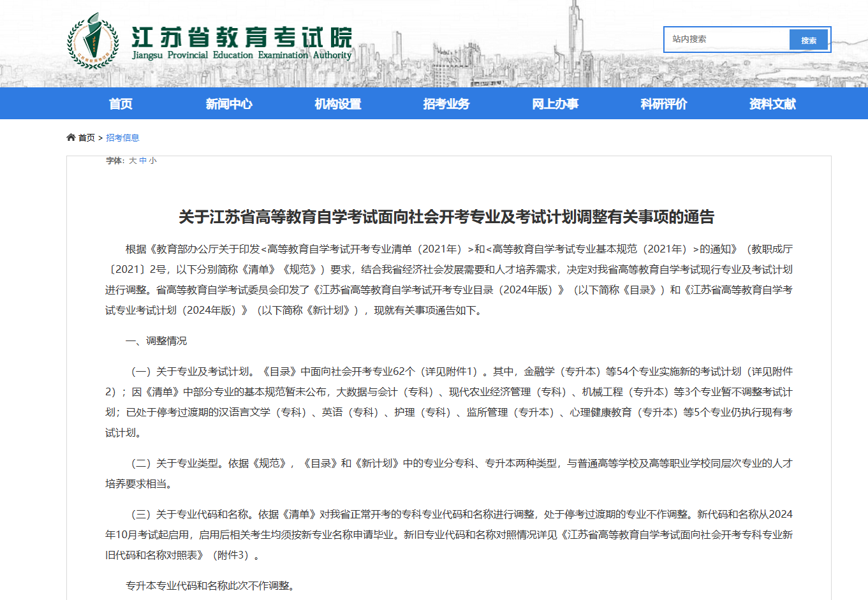Click the 江苏省教育考试院 site title text
The height and width of the screenshot is (600, 868).
(x=242, y=37)
